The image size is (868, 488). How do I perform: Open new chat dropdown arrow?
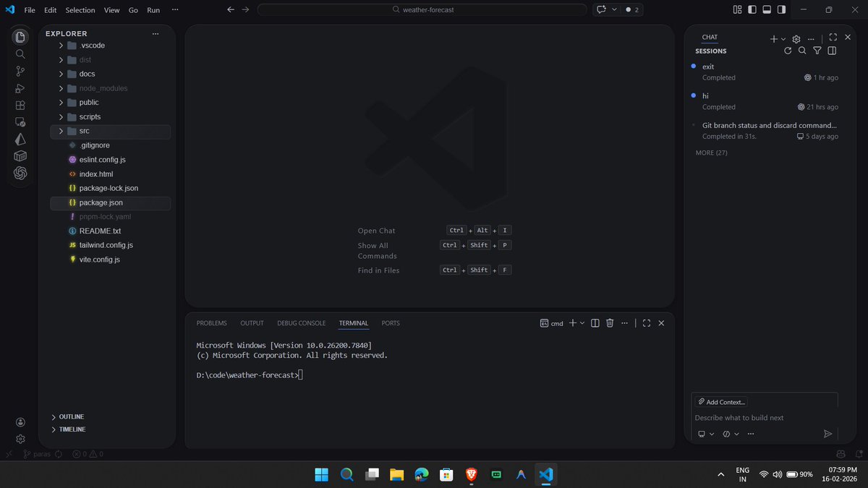click(x=783, y=39)
